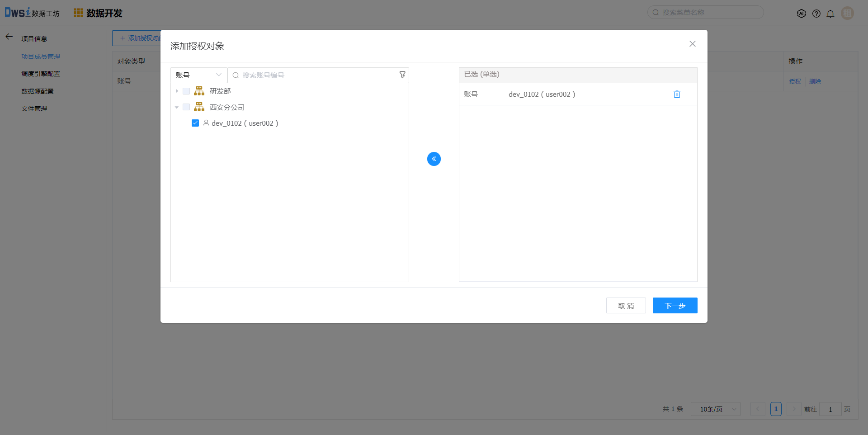Click the user avatar in top right
Image resolution: width=868 pixels, height=435 pixels.
[847, 13]
